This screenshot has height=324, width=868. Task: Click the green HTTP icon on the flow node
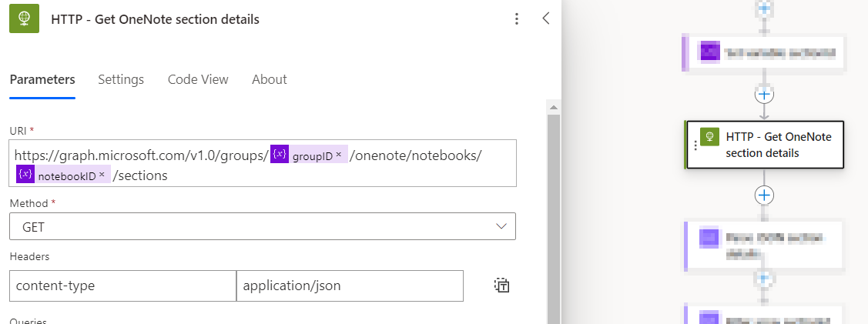pyautogui.click(x=709, y=136)
